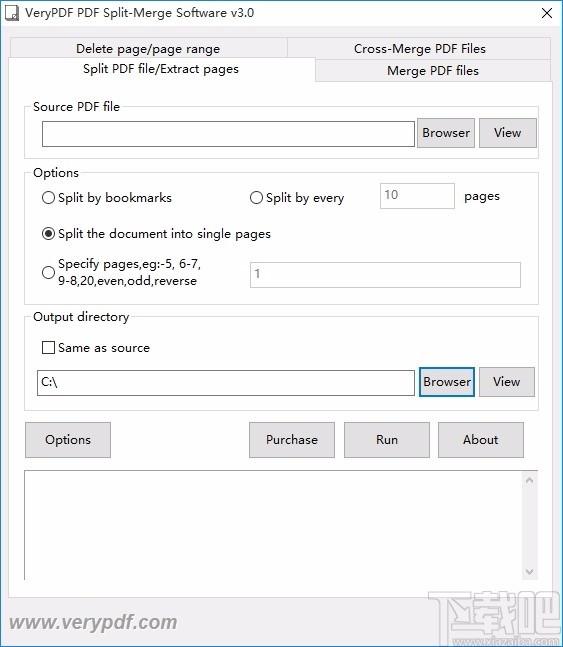This screenshot has width=563, height=647.
Task: Run the PDF split operation
Action: tap(387, 440)
